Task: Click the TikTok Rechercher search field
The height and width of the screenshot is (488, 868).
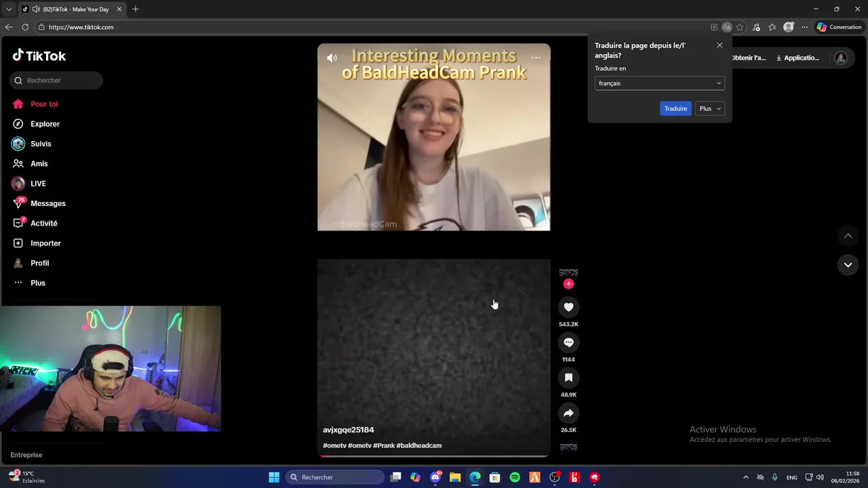Action: point(56,81)
